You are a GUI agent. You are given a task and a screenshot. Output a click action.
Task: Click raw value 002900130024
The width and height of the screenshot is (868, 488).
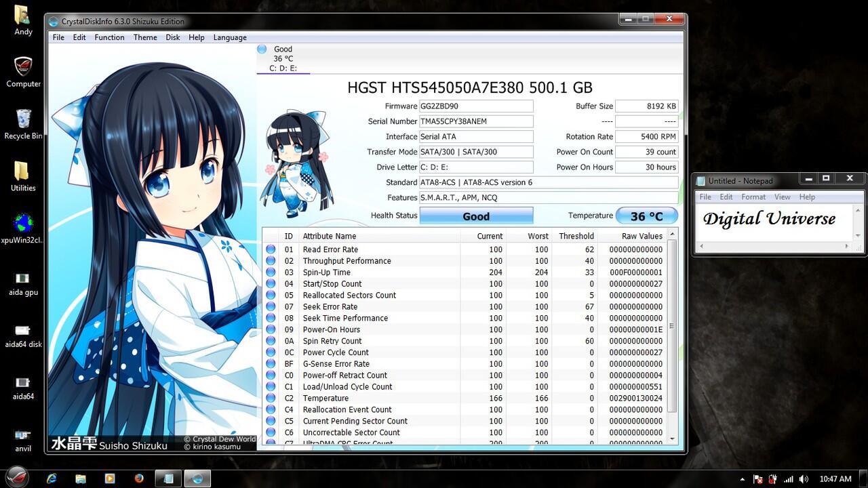coord(635,399)
